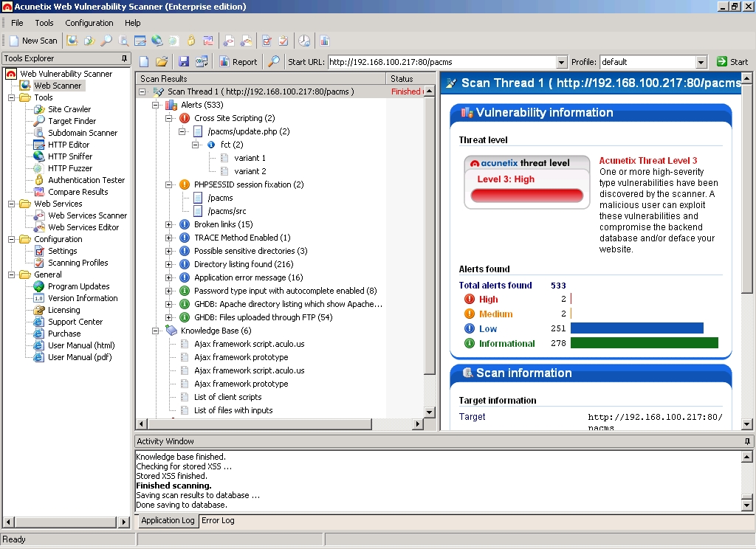Switch to the Error Log tab

pos(218,521)
